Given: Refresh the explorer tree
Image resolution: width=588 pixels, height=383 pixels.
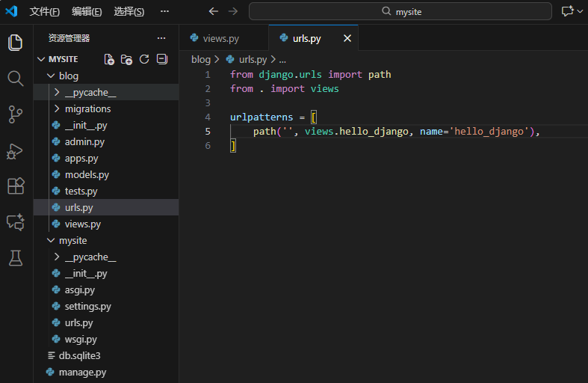Looking at the screenshot, I should (x=144, y=59).
